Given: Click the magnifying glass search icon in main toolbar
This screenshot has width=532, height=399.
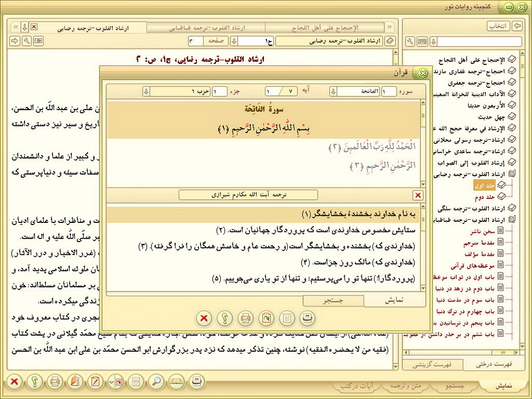Looking at the screenshot, I should point(156,381).
